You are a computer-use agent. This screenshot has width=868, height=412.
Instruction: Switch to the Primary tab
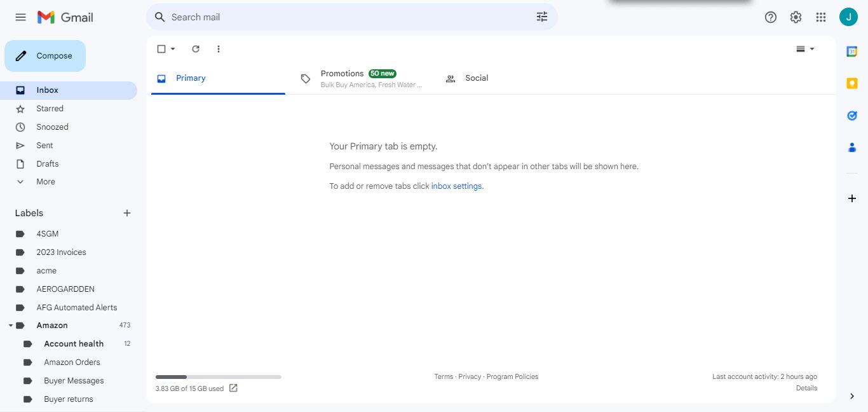pos(218,78)
